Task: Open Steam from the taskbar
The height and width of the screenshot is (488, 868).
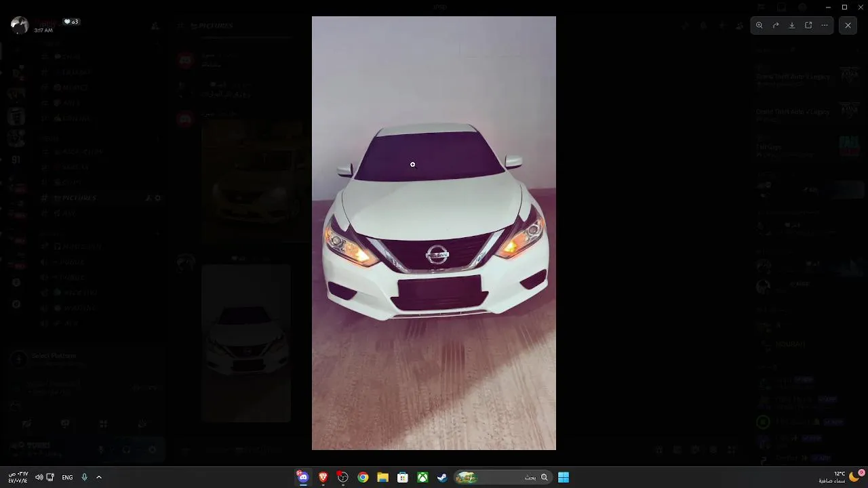Action: coord(442,477)
